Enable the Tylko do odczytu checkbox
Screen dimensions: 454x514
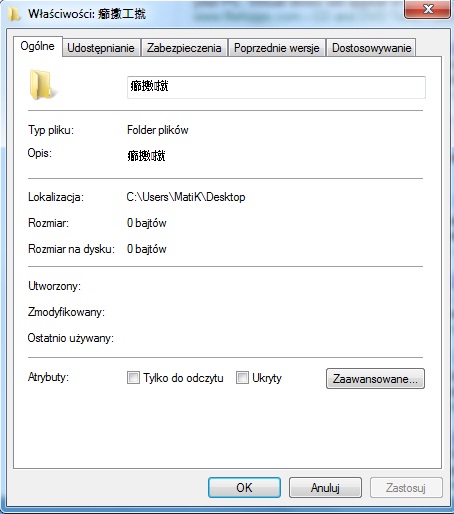133,378
